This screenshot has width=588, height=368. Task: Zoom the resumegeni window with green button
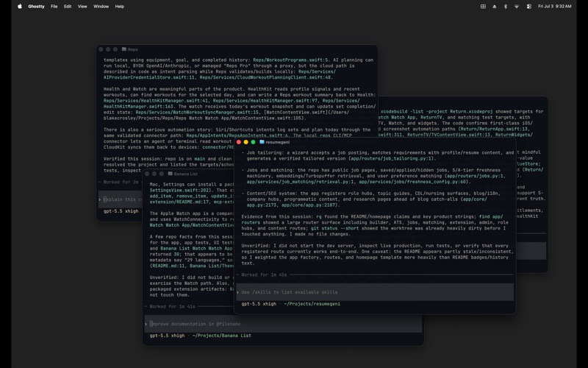point(253,142)
